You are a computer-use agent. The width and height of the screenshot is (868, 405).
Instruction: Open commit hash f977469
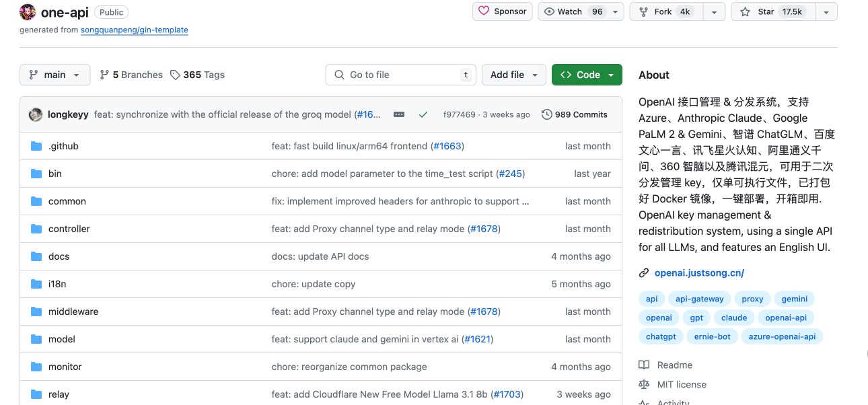pos(459,114)
